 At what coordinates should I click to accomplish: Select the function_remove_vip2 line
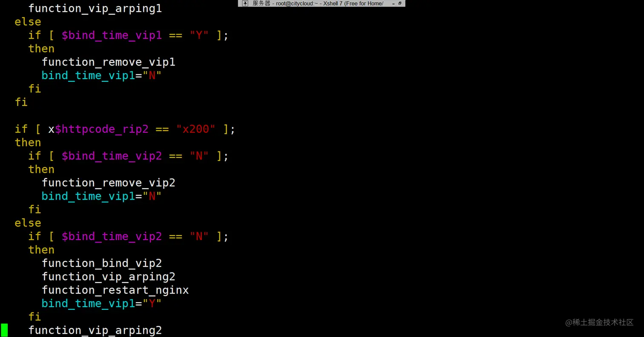109,183
